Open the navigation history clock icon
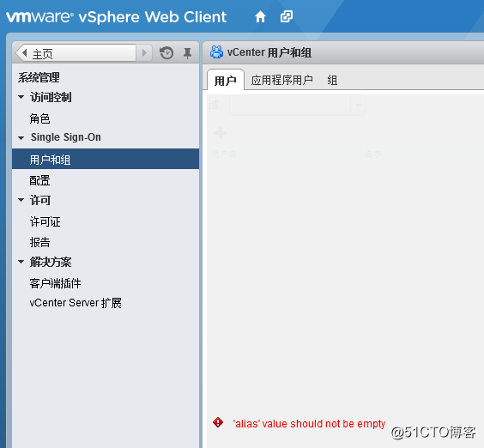 pyautogui.click(x=166, y=53)
